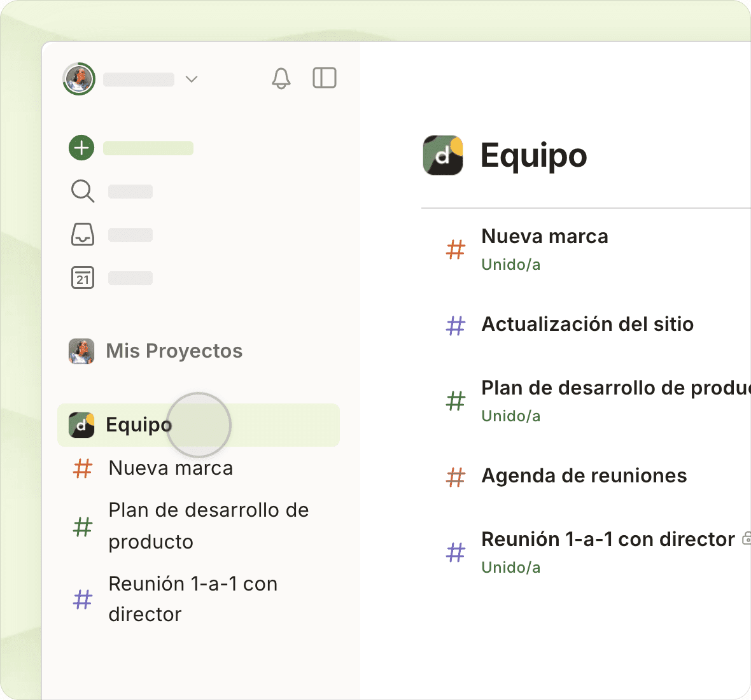This screenshot has width=751, height=700.
Task: Click the green hash icon for Plan de desarrollo
Action: point(456,402)
